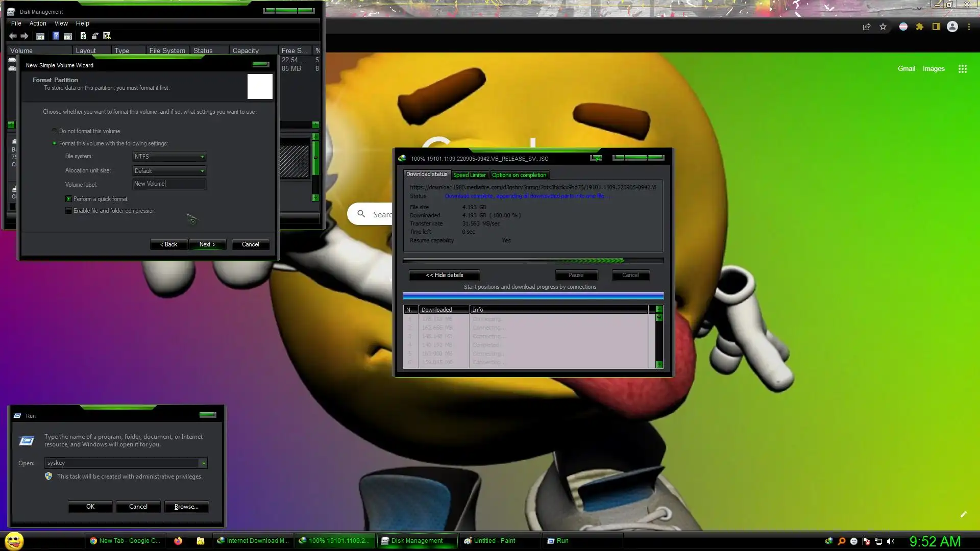980x551 pixels.
Task: Click Next in New Simple Volume Wizard
Action: [x=207, y=244]
